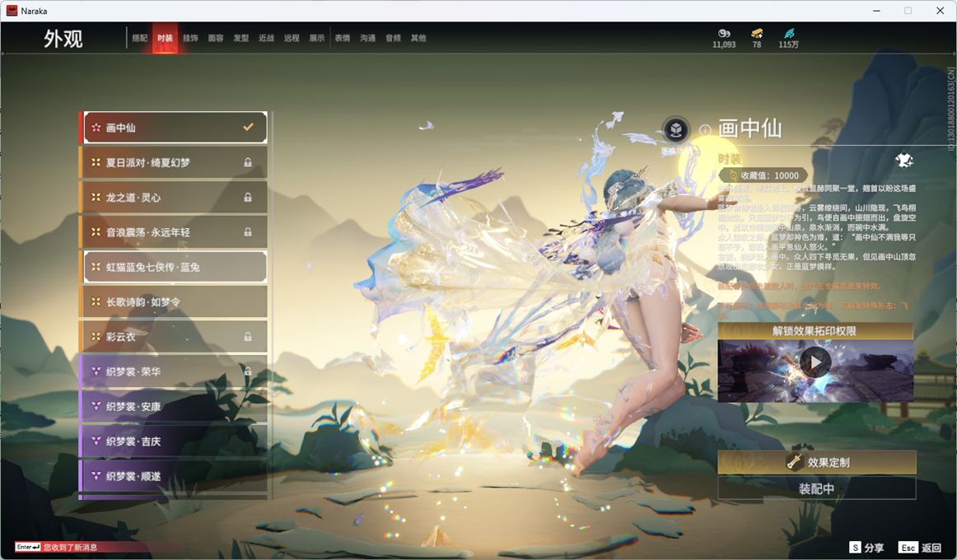This screenshot has height=560, width=957.
Task: Click the 3D cube model switch icon
Action: (x=675, y=129)
